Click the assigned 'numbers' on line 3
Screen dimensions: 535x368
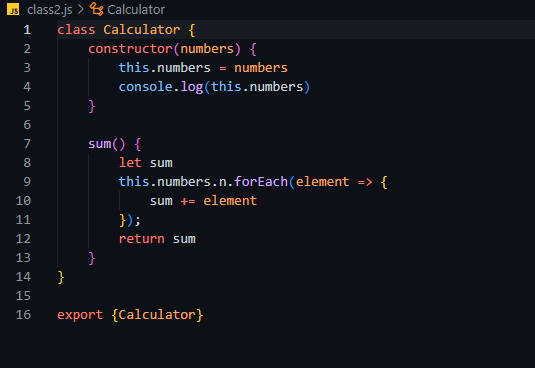(261, 68)
